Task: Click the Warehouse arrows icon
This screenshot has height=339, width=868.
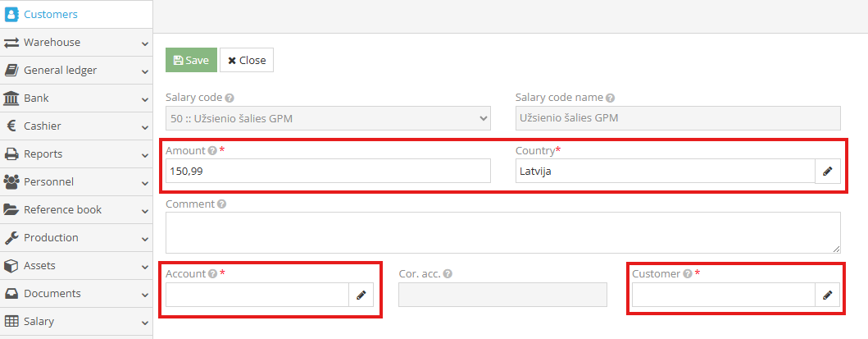Action: [11, 43]
